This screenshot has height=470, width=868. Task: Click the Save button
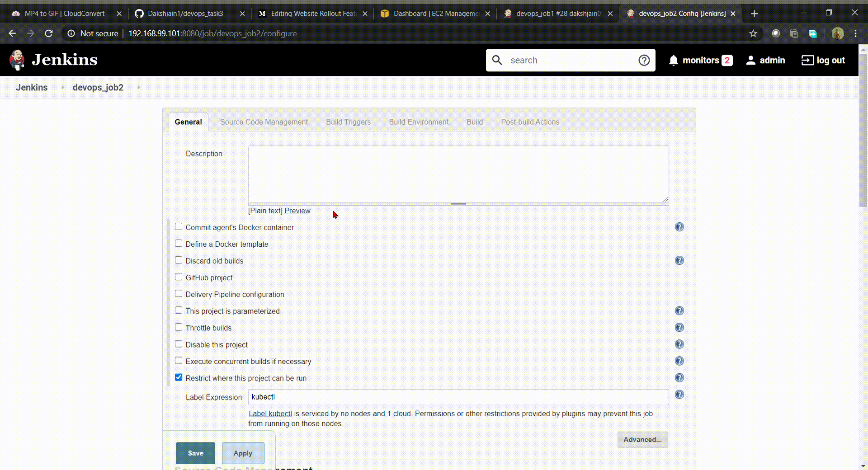(x=195, y=453)
